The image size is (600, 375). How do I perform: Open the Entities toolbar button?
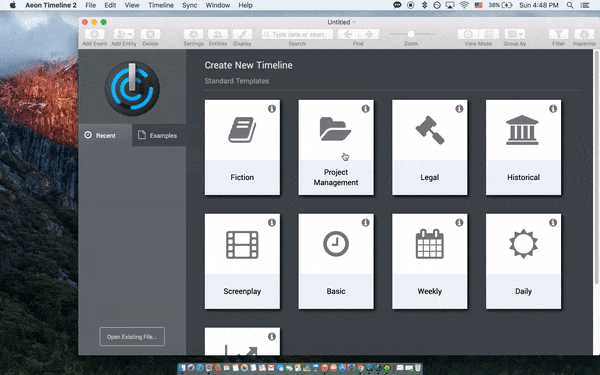218,34
